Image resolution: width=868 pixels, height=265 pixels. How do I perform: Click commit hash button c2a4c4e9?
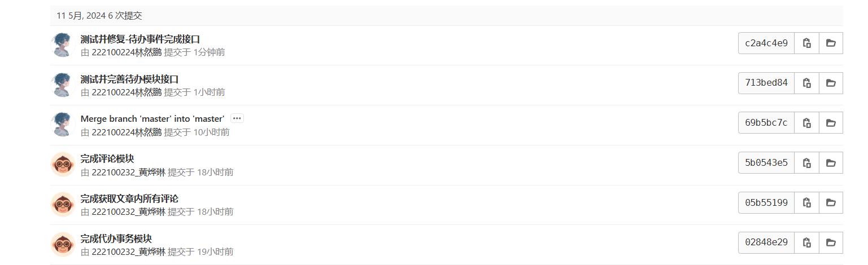[x=766, y=43]
